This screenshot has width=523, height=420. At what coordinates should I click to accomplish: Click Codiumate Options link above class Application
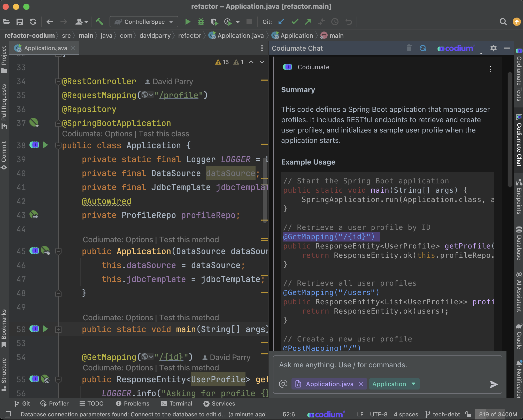click(119, 134)
